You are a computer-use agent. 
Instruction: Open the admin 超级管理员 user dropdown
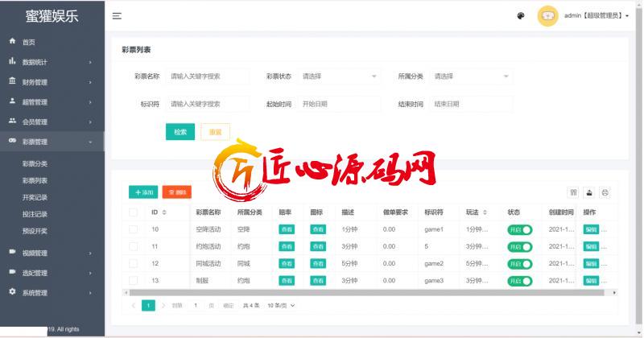597,16
